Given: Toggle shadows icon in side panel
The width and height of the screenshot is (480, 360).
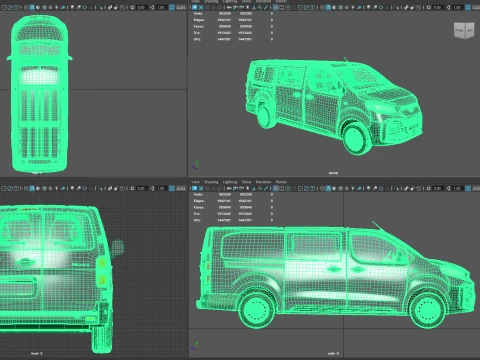Looking at the screenshot, I should (x=359, y=188).
